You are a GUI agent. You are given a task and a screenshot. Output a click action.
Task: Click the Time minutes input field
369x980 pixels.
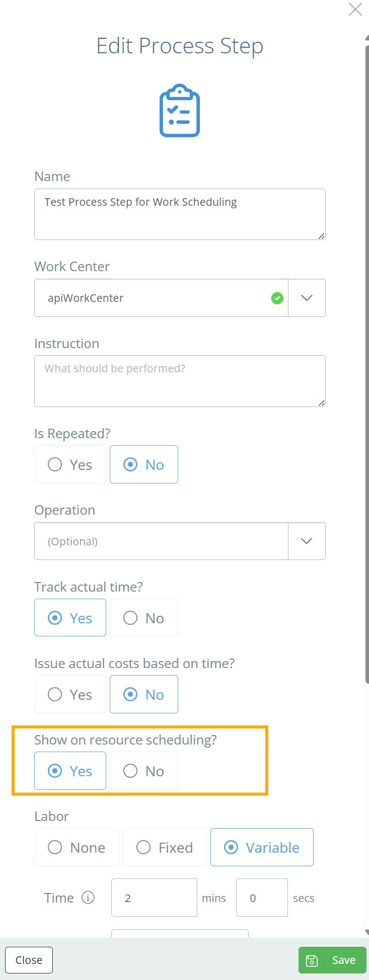click(154, 897)
